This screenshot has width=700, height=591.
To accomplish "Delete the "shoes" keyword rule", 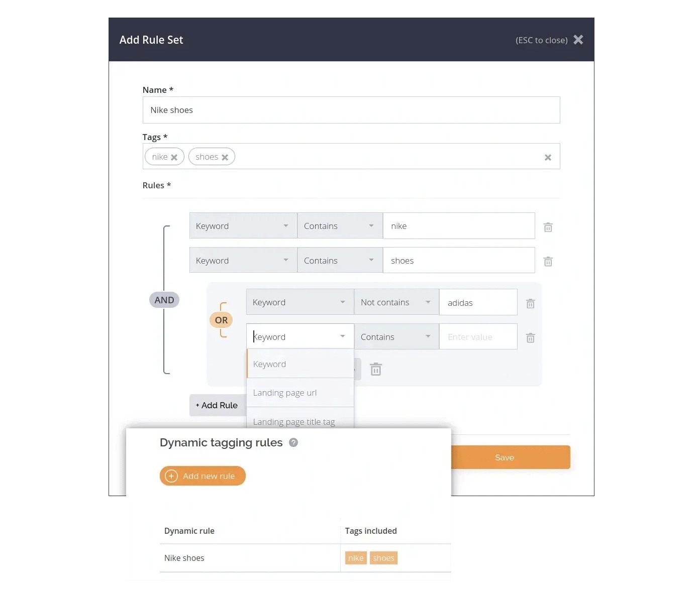I will coord(548,261).
